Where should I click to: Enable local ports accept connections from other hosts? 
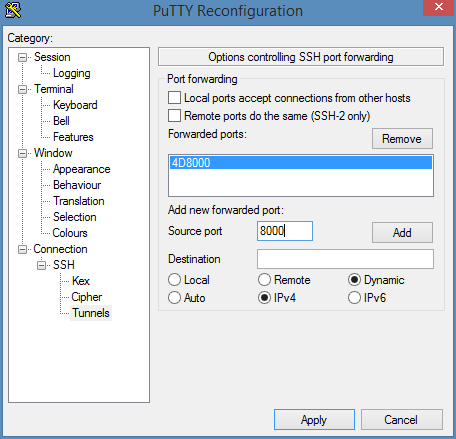[174, 98]
